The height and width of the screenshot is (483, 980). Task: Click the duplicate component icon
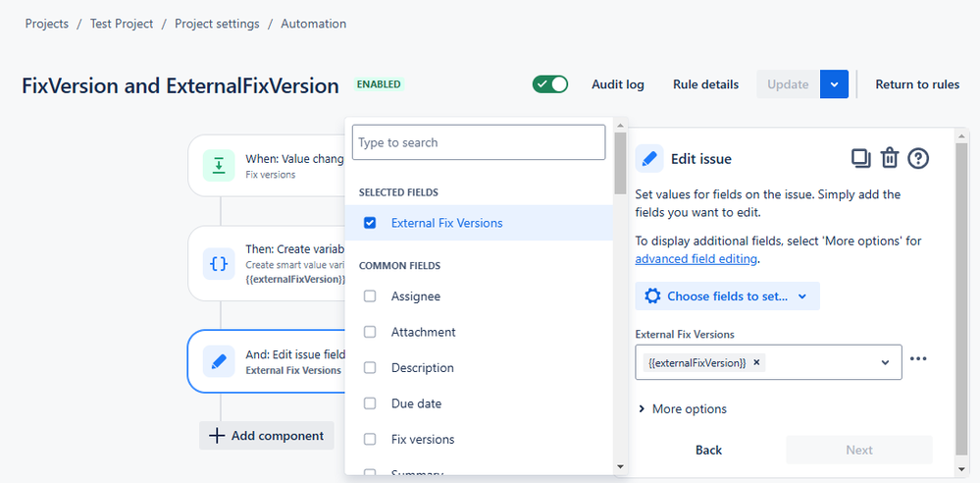[861, 158]
